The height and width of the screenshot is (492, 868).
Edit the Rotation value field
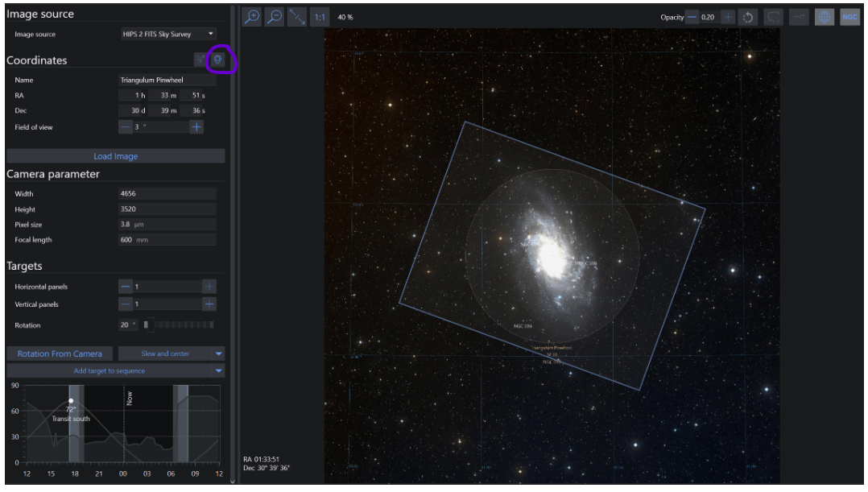pyautogui.click(x=128, y=325)
